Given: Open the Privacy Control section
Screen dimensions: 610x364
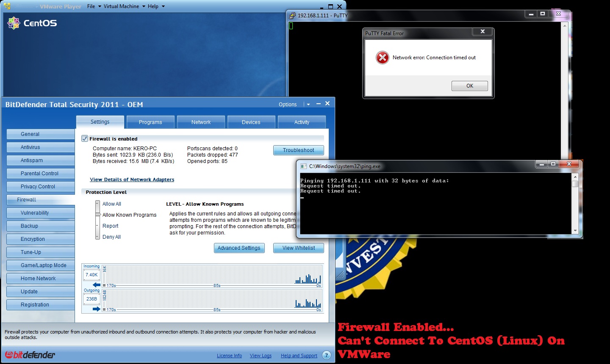Looking at the screenshot, I should [41, 187].
